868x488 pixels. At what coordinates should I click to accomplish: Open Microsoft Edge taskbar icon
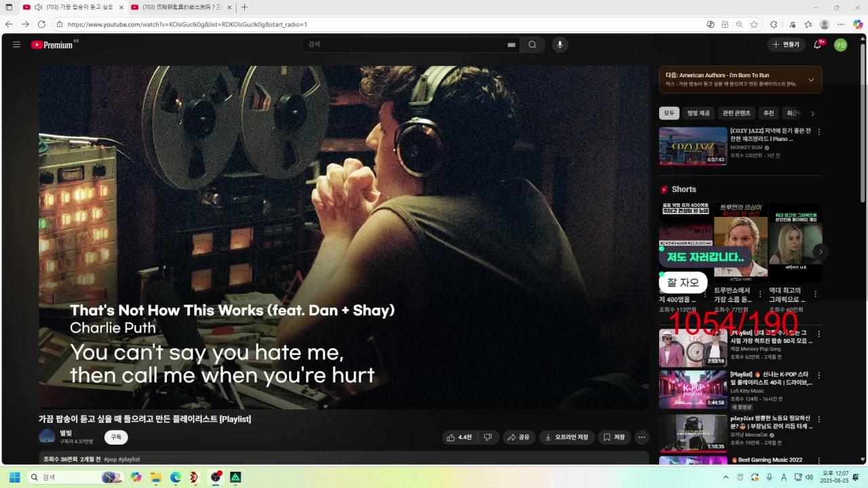[176, 477]
